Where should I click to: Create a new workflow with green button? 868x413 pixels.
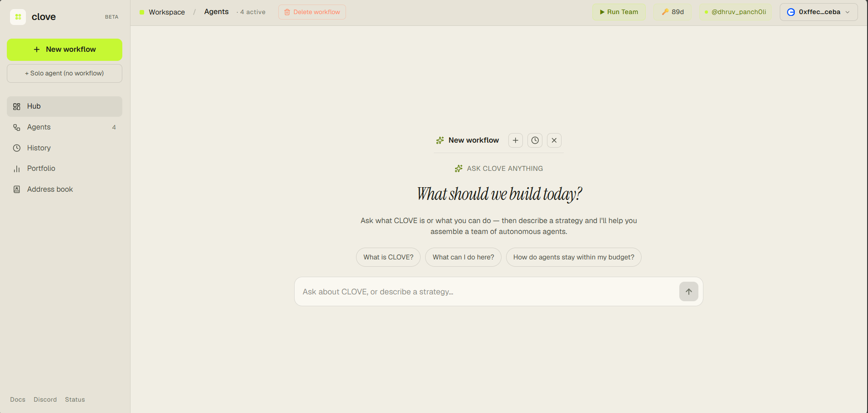click(65, 50)
